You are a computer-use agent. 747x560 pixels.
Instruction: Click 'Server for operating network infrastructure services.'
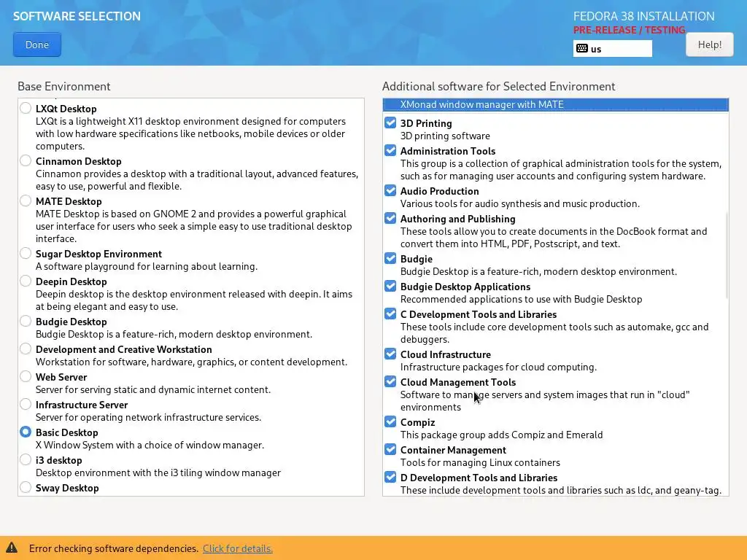[x=149, y=417]
